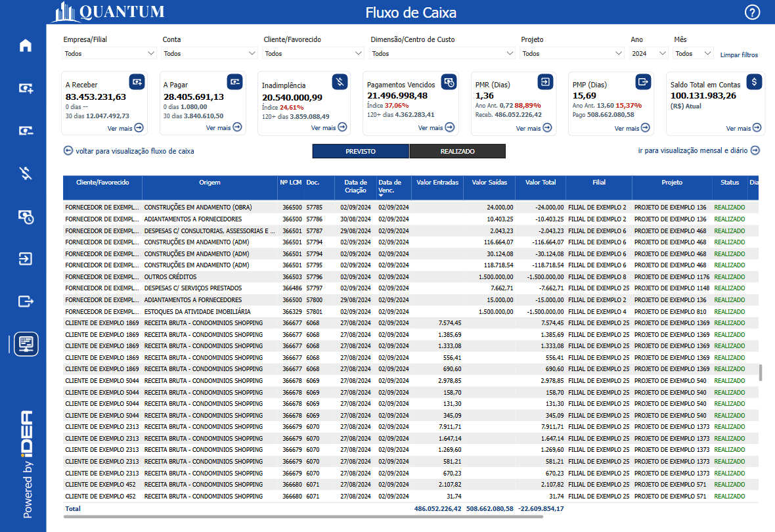Switch to the REALIZADO tab
The height and width of the screenshot is (532, 775).
point(457,152)
